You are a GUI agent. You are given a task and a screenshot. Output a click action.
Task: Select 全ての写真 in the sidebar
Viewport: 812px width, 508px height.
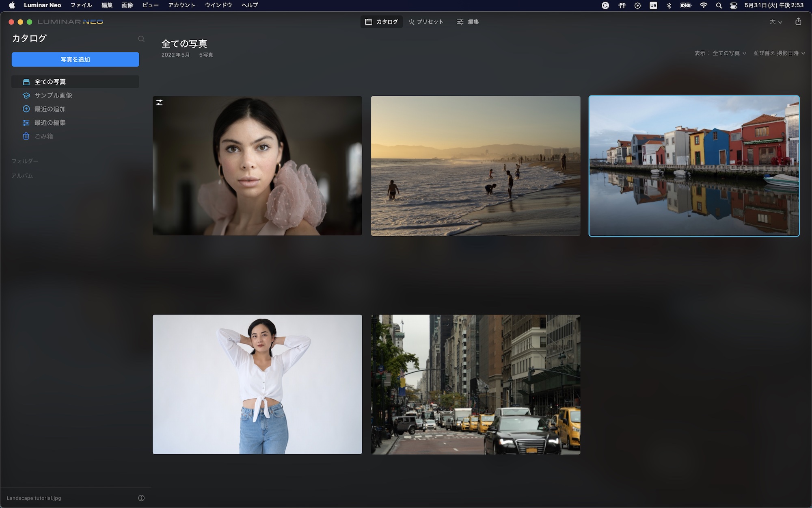click(50, 82)
